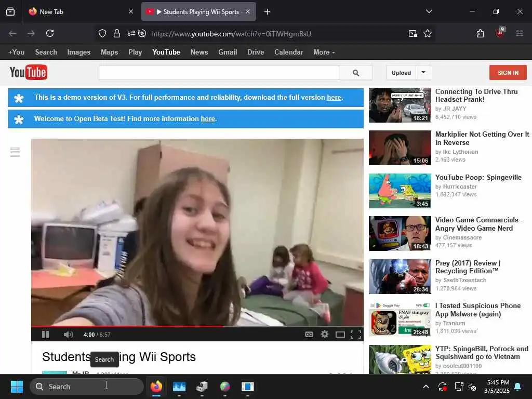The height and width of the screenshot is (399, 532).
Task: Switch to theater mode view
Action: pos(340,335)
